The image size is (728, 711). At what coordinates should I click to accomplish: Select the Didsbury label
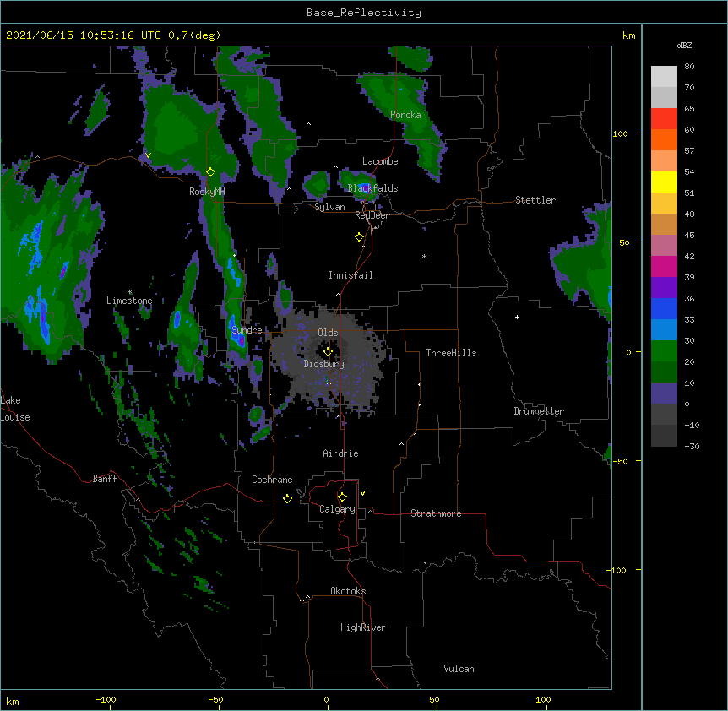pos(324,364)
